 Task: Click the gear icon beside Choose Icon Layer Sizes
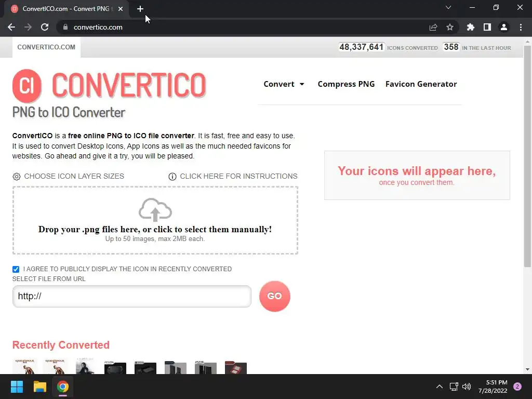[x=16, y=177]
